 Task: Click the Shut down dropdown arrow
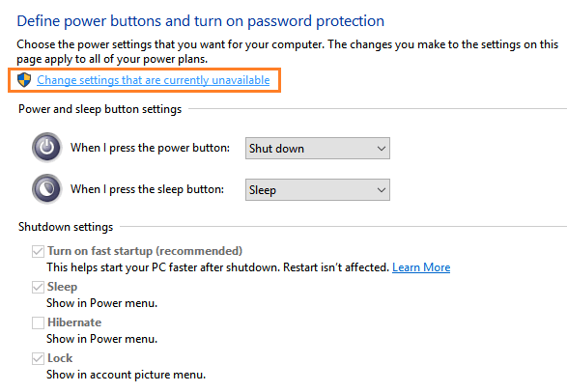click(x=382, y=149)
